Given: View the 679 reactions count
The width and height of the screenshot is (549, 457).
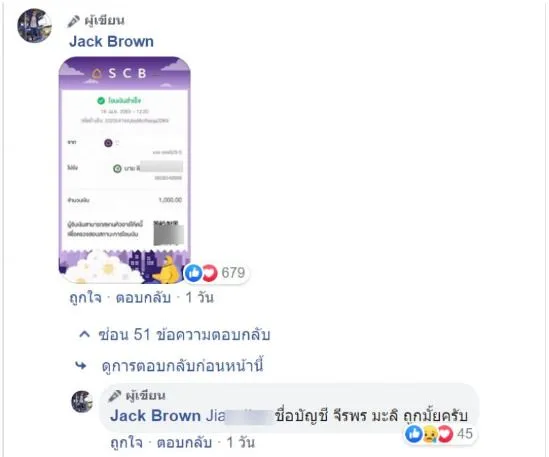Looking at the screenshot, I should pos(233,273).
